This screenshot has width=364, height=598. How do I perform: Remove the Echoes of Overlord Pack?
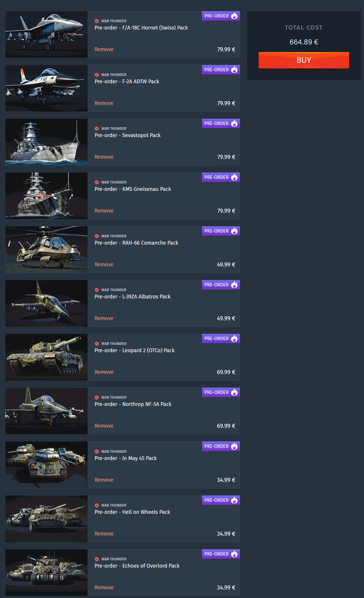[104, 587]
